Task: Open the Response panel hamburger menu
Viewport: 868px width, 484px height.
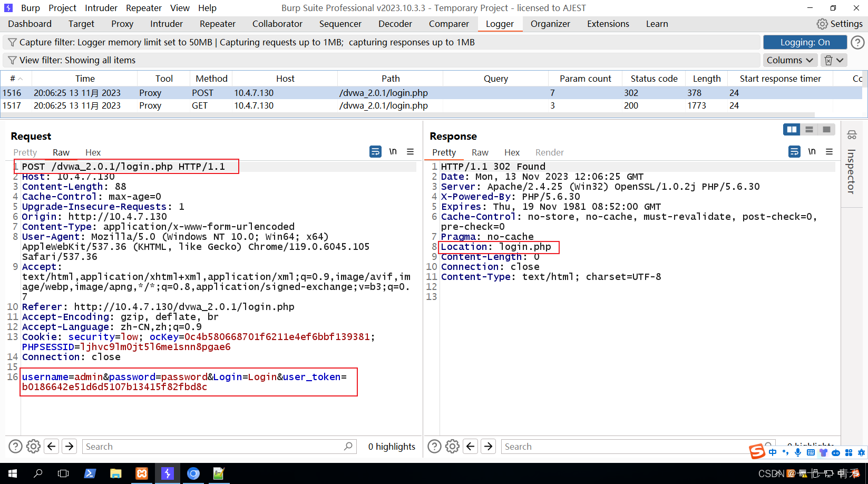Action: pos(829,152)
